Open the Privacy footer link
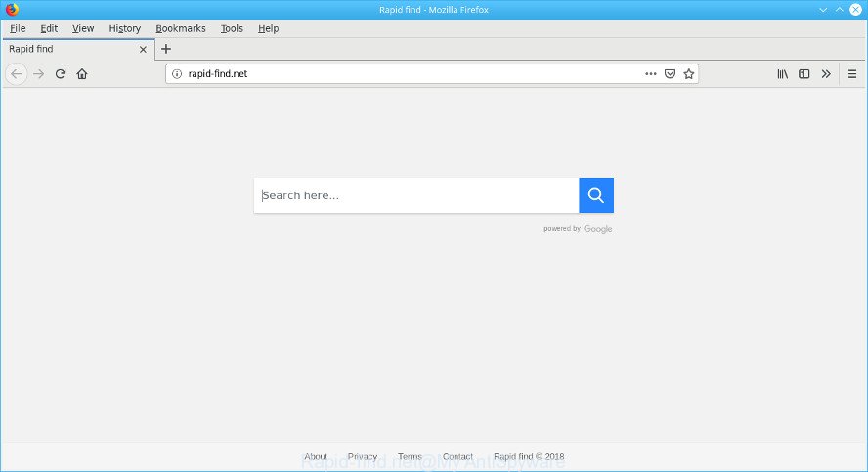Screen dimensions: 868x472 [x=363, y=456]
